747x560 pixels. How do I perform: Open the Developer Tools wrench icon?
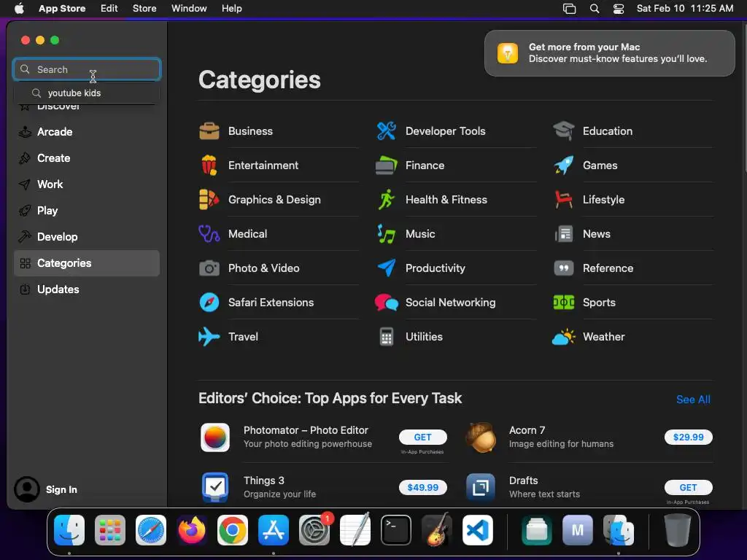point(387,131)
